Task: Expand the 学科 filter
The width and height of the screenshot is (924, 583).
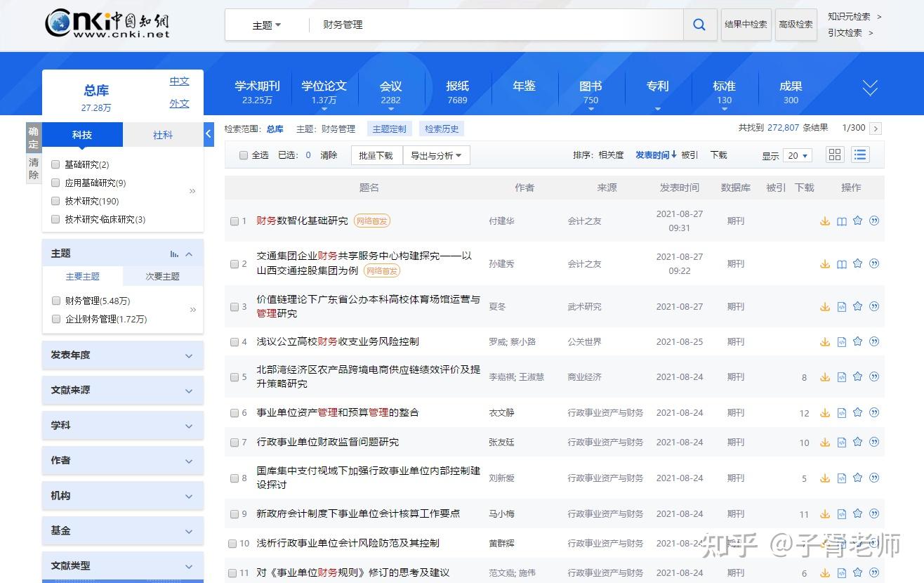Action: pyautogui.click(x=123, y=426)
